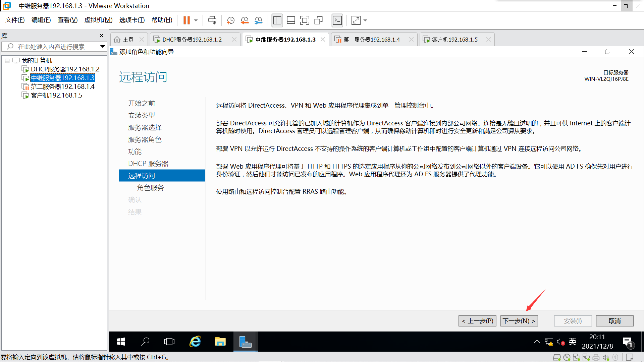
Task: Select 客户机192.168.1.5 in library tree
Action: pos(56,96)
